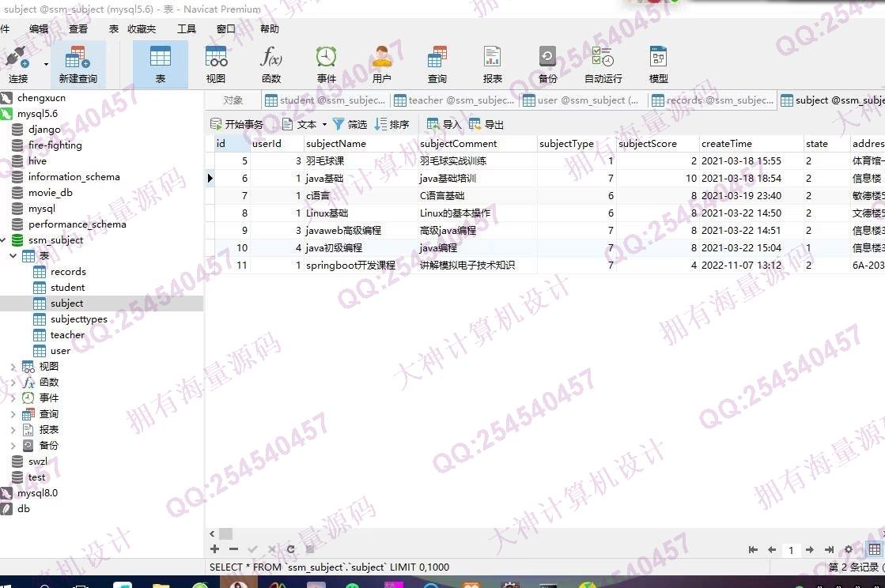Screen dimensions: 885x588
Task: Open the 文本 dropdown arrow
Action: (x=324, y=125)
